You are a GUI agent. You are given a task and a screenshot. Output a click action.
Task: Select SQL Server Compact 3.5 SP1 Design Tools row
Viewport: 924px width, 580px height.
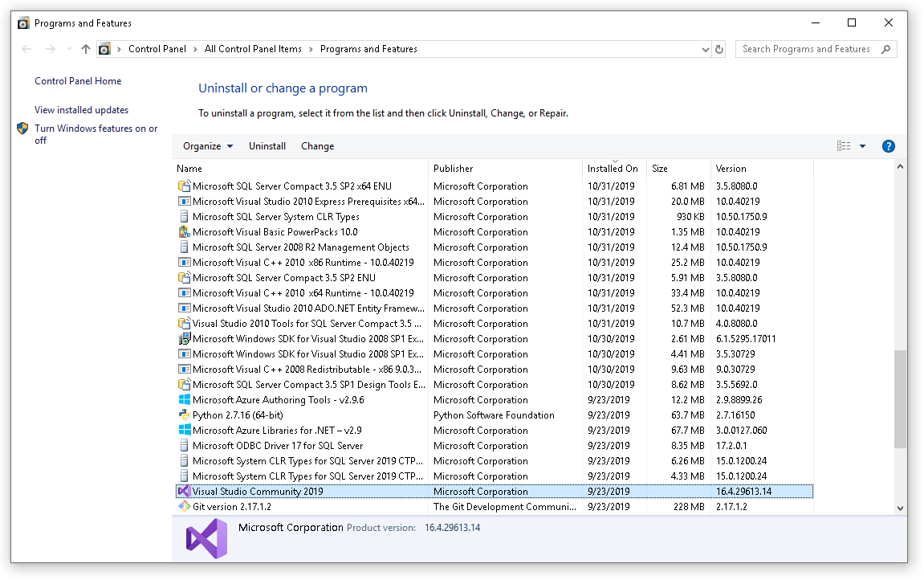pyautogui.click(x=495, y=385)
